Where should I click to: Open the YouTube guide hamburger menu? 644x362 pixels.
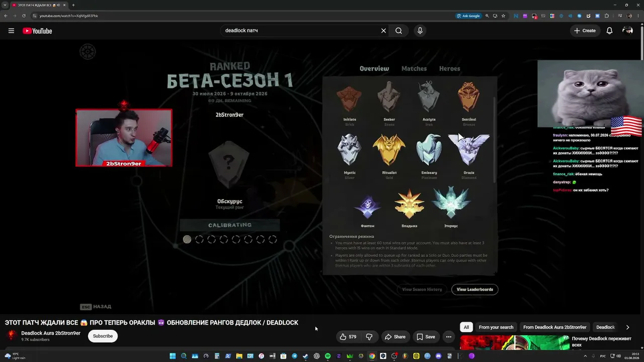[11, 31]
